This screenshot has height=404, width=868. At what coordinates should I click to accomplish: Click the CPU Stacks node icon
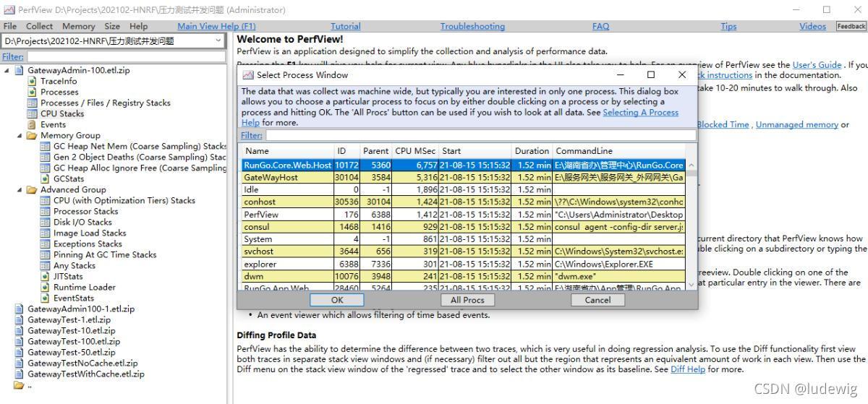[32, 113]
